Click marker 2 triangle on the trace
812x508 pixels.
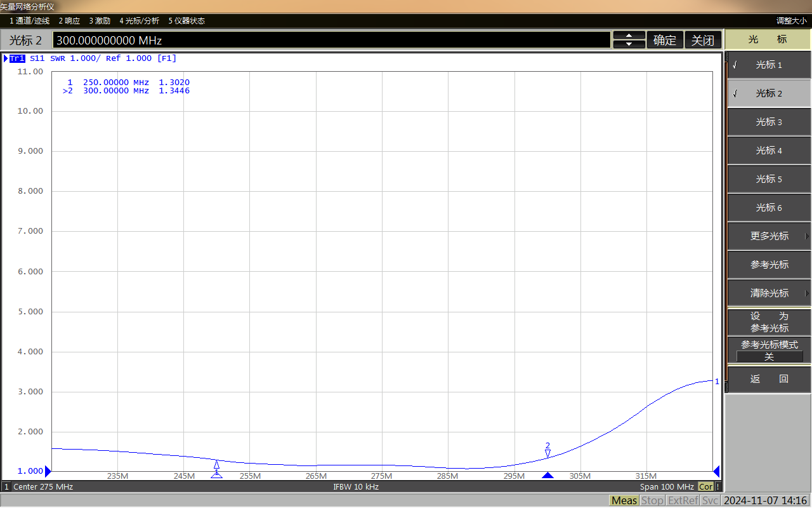click(x=547, y=453)
